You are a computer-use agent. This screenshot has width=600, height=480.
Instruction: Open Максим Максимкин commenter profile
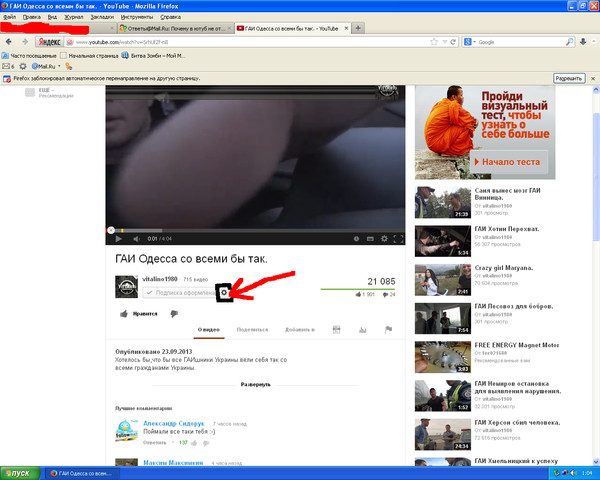[173, 462]
